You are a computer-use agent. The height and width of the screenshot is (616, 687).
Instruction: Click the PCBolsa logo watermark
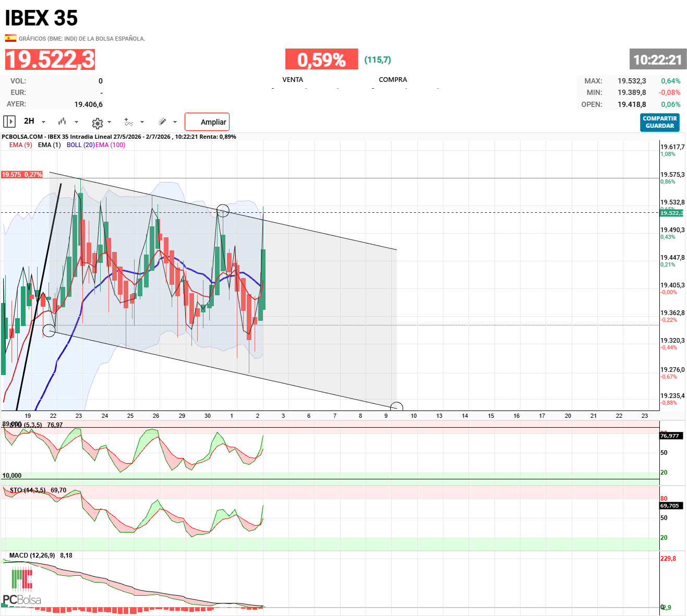(22, 587)
